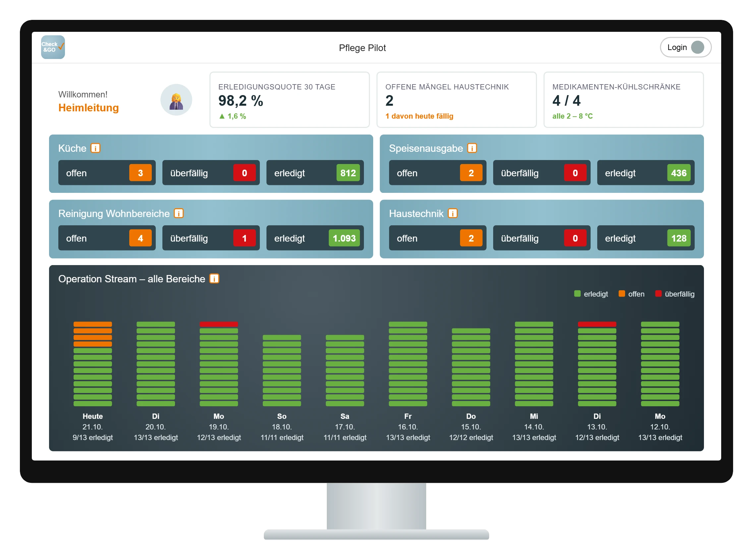The width and height of the screenshot is (753, 560).
Task: Click Küche offen tile showing 3
Action: click(107, 173)
